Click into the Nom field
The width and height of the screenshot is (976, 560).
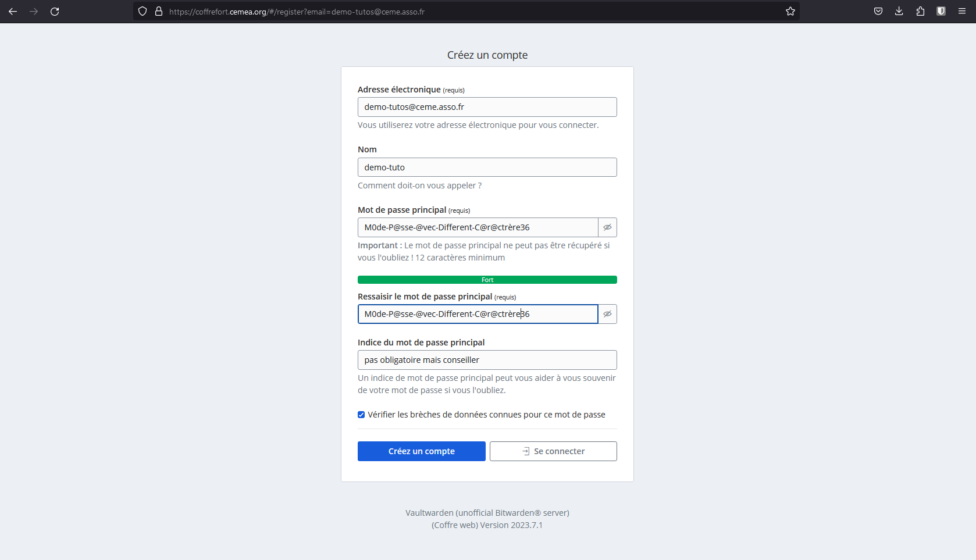tap(487, 167)
